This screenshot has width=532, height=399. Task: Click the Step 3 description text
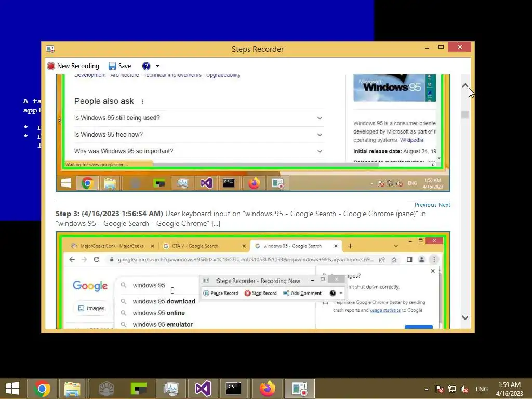pyautogui.click(x=241, y=219)
